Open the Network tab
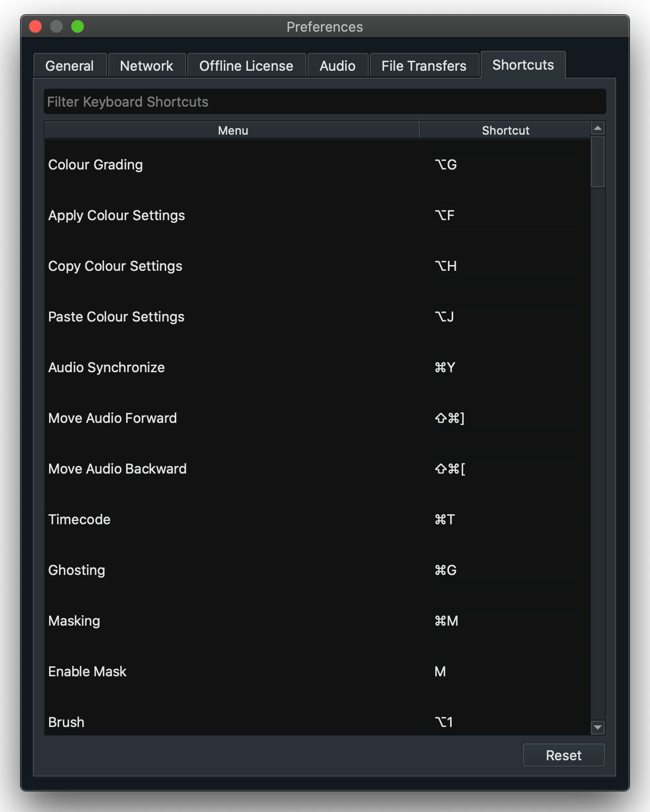The width and height of the screenshot is (650, 812). coord(147,66)
